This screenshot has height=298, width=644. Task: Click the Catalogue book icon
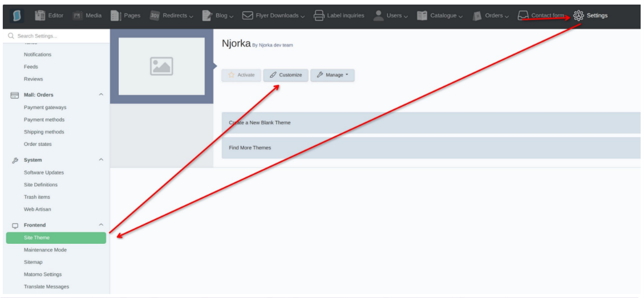click(422, 15)
